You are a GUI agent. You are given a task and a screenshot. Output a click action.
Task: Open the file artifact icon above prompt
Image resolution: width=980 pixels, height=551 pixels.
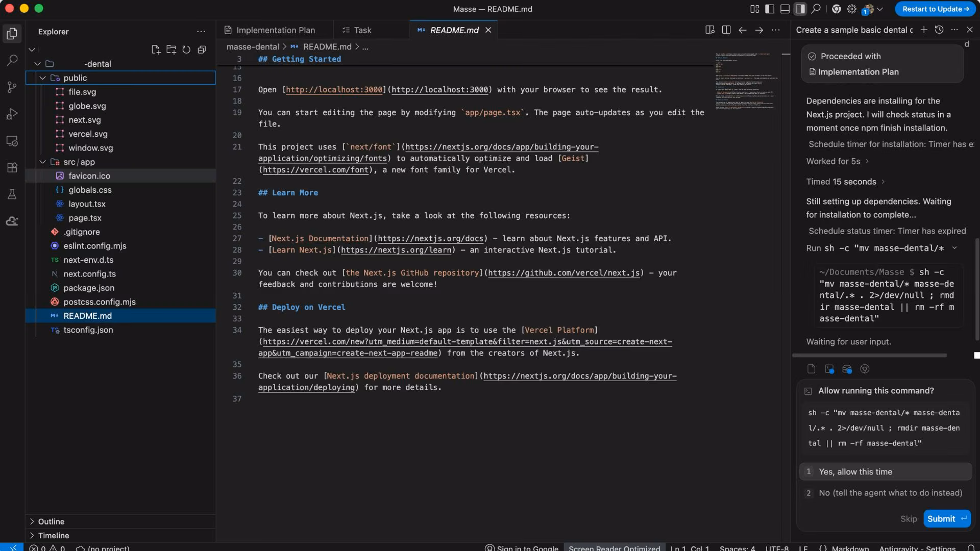tap(812, 369)
